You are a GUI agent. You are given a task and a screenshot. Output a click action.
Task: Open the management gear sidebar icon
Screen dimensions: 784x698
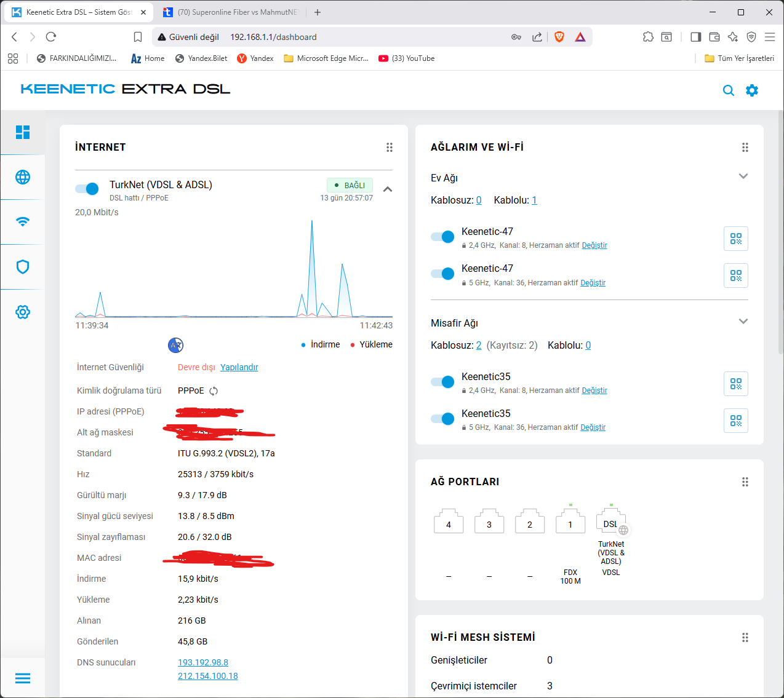23,312
